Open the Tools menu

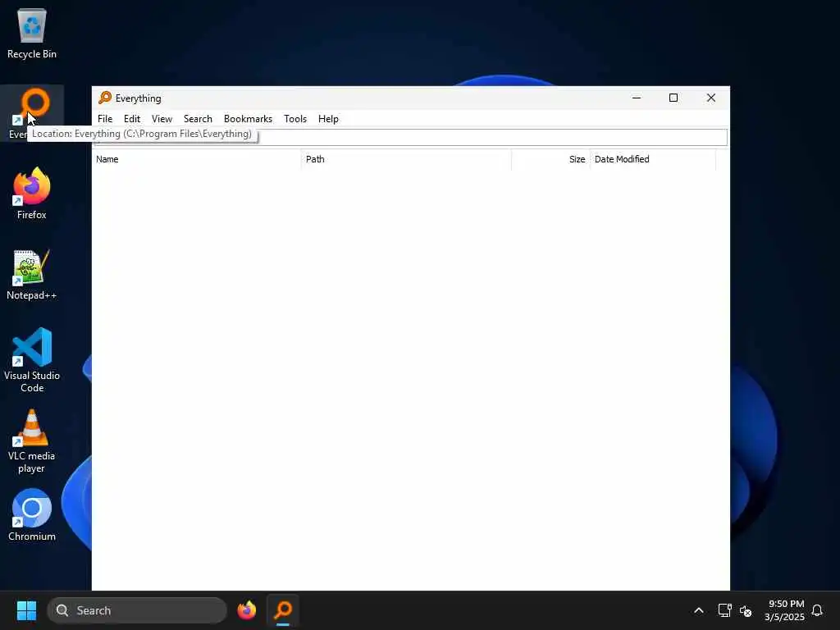pyautogui.click(x=295, y=119)
